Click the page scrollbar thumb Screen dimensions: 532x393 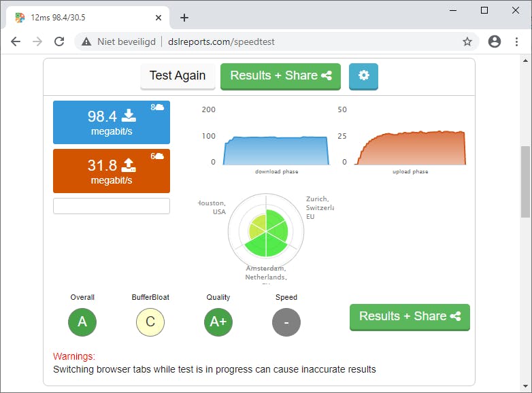(x=525, y=182)
